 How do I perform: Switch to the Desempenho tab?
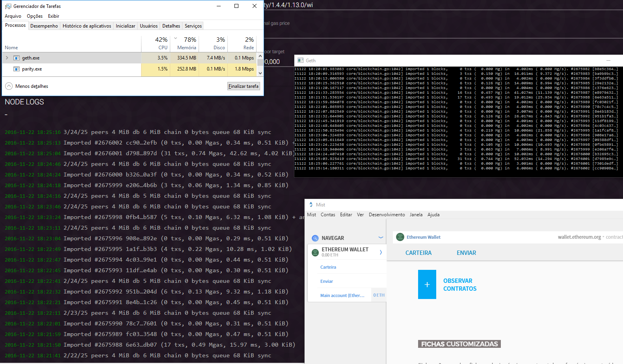click(x=44, y=26)
